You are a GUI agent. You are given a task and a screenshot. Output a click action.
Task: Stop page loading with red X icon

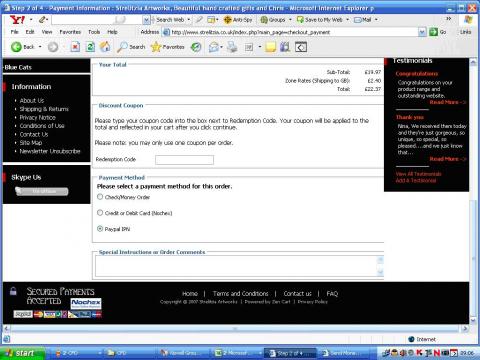pyautogui.click(x=75, y=47)
